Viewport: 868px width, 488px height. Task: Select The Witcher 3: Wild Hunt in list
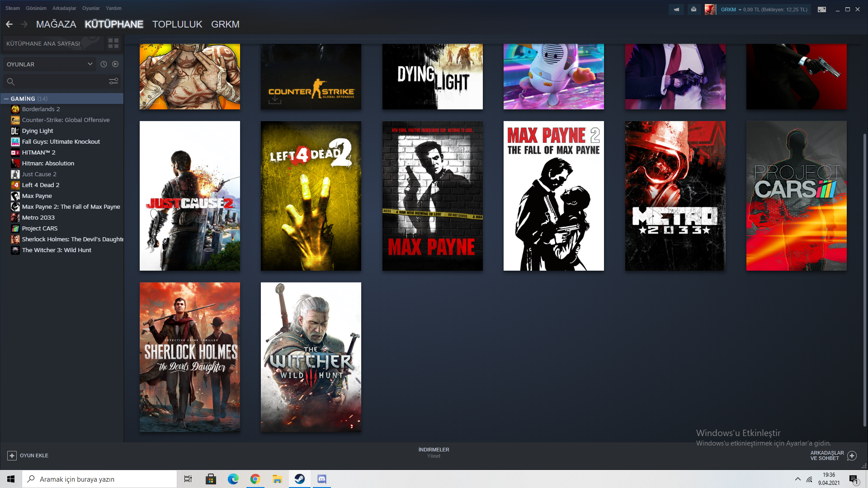(57, 250)
